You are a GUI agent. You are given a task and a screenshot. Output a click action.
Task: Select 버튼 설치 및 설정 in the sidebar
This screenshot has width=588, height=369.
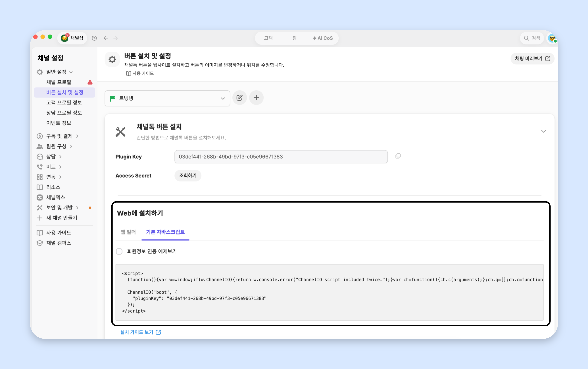pos(65,92)
